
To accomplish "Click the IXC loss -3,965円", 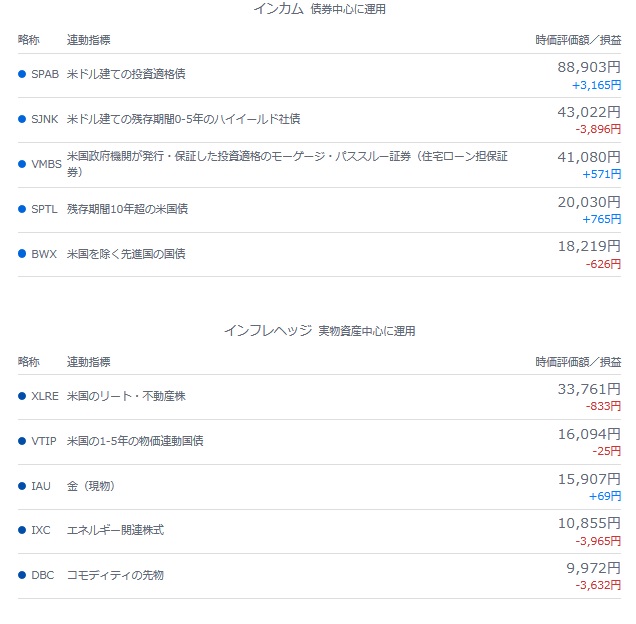I will tap(598, 542).
